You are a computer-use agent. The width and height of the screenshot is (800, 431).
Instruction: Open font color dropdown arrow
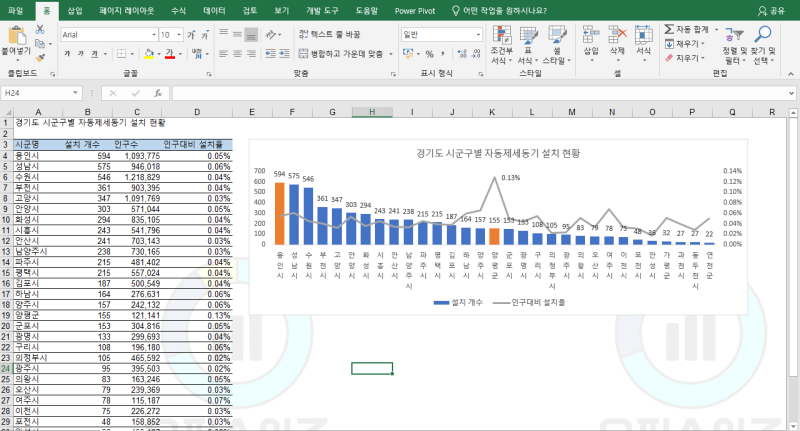point(180,54)
